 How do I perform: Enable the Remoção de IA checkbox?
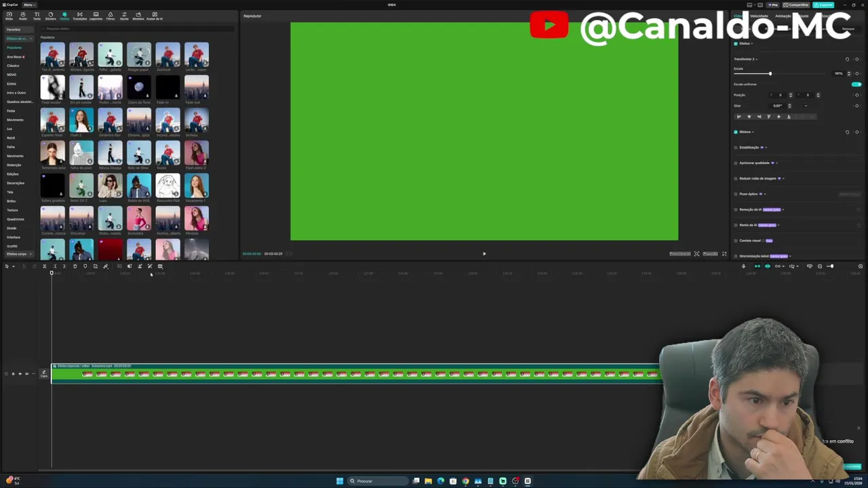[x=736, y=209]
